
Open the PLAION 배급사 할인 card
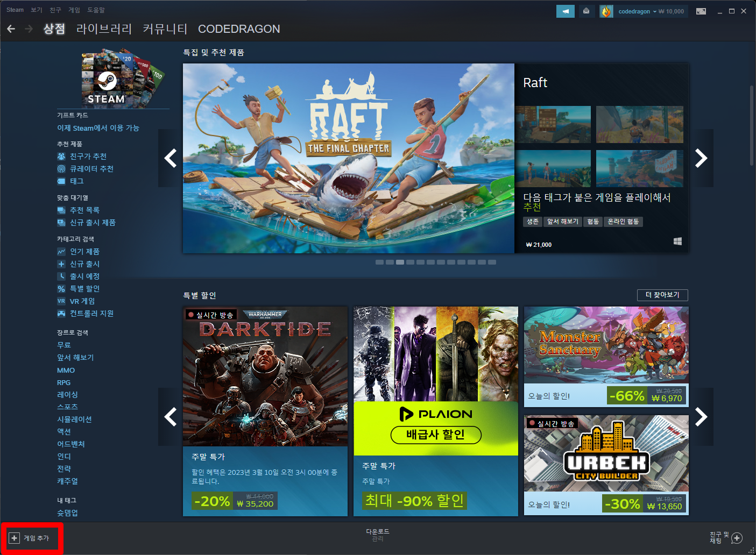click(x=436, y=411)
